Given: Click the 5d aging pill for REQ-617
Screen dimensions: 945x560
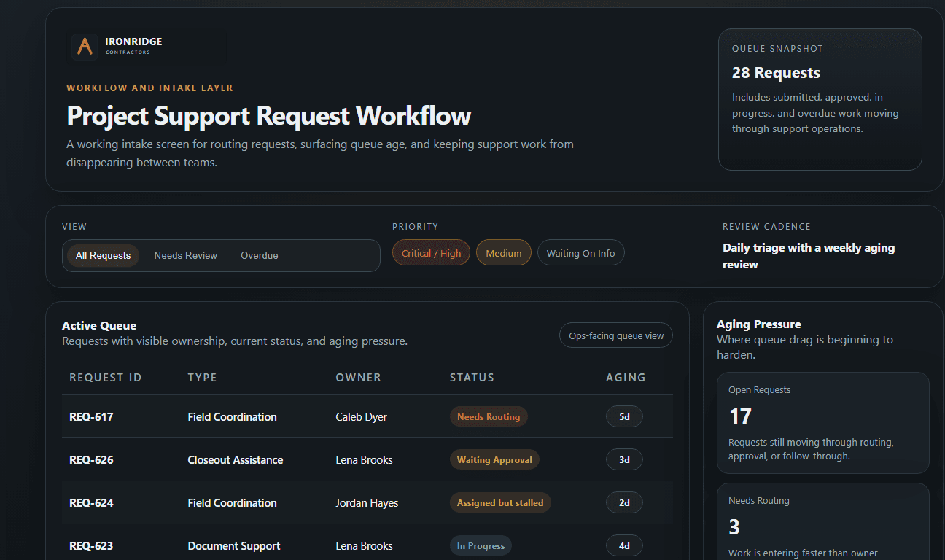Looking at the screenshot, I should [624, 416].
